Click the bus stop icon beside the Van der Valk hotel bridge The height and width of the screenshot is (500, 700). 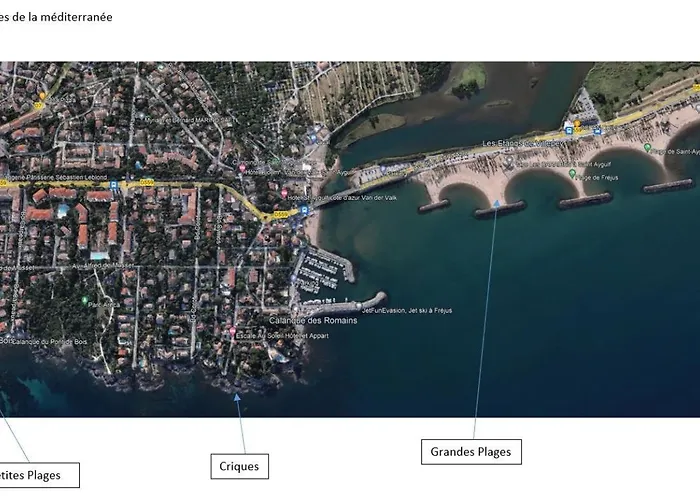pyautogui.click(x=304, y=210)
